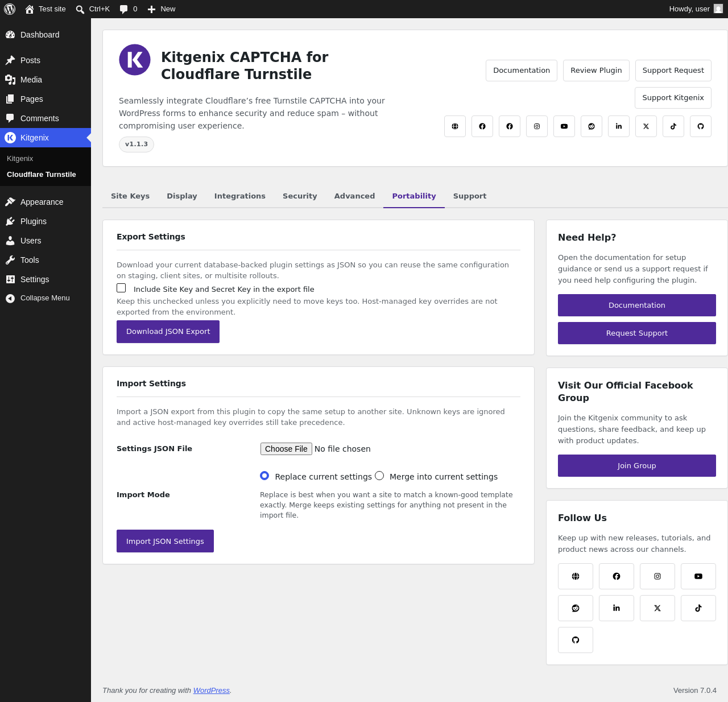This screenshot has height=702, width=728.
Task: Open the GitHub icon in the plugin header
Action: (x=701, y=126)
